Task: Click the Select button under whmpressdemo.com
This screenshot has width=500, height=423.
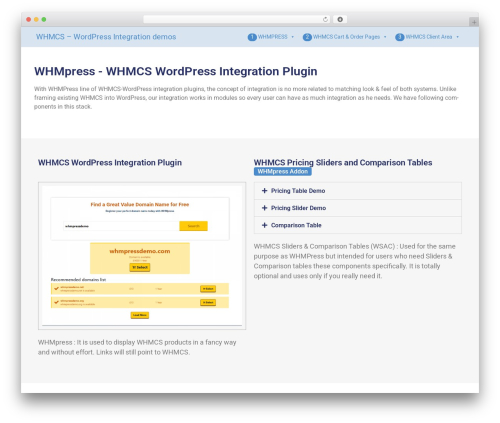Action: [140, 267]
